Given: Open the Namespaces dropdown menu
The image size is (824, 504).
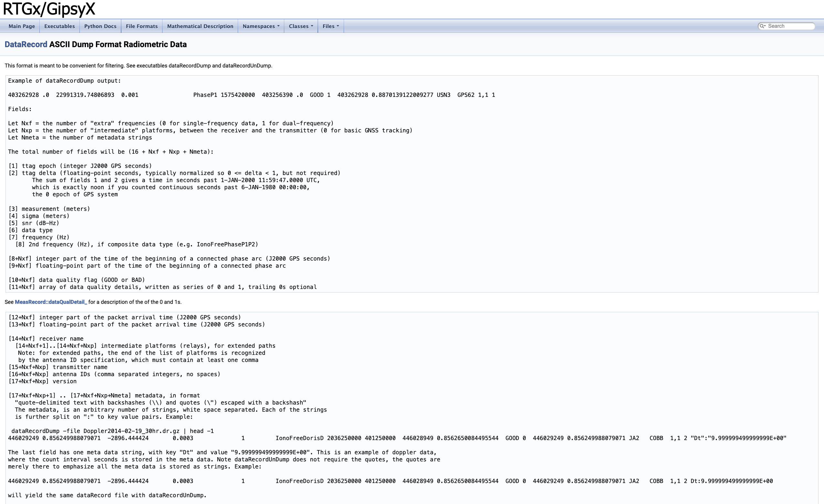Looking at the screenshot, I should pos(261,26).
